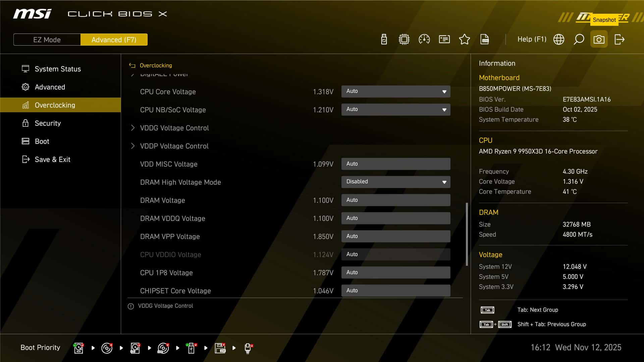Go to the Advanced menu in sidebar
644x362 pixels.
pyautogui.click(x=60, y=87)
